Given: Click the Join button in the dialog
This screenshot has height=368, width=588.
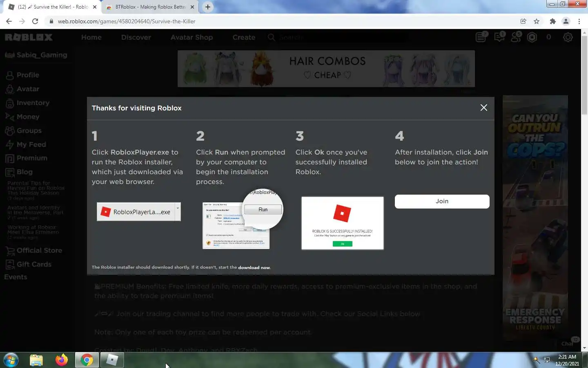Looking at the screenshot, I should [442, 201].
